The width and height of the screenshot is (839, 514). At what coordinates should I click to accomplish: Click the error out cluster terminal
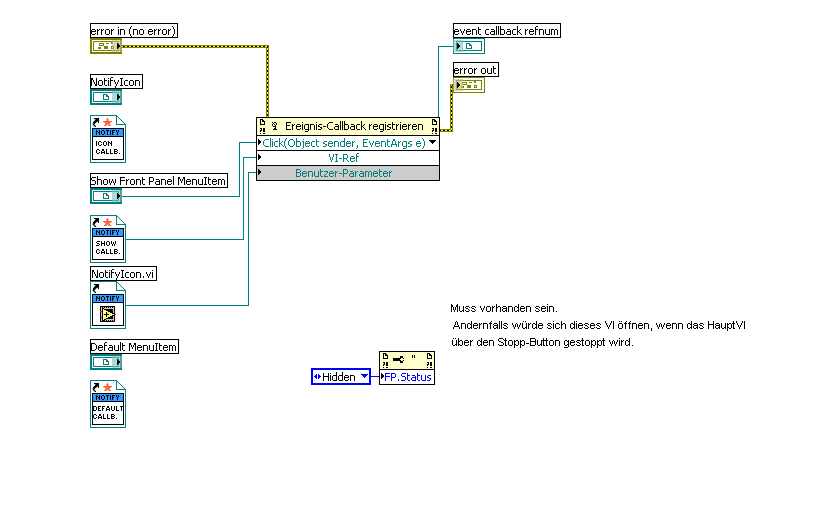tap(469, 85)
